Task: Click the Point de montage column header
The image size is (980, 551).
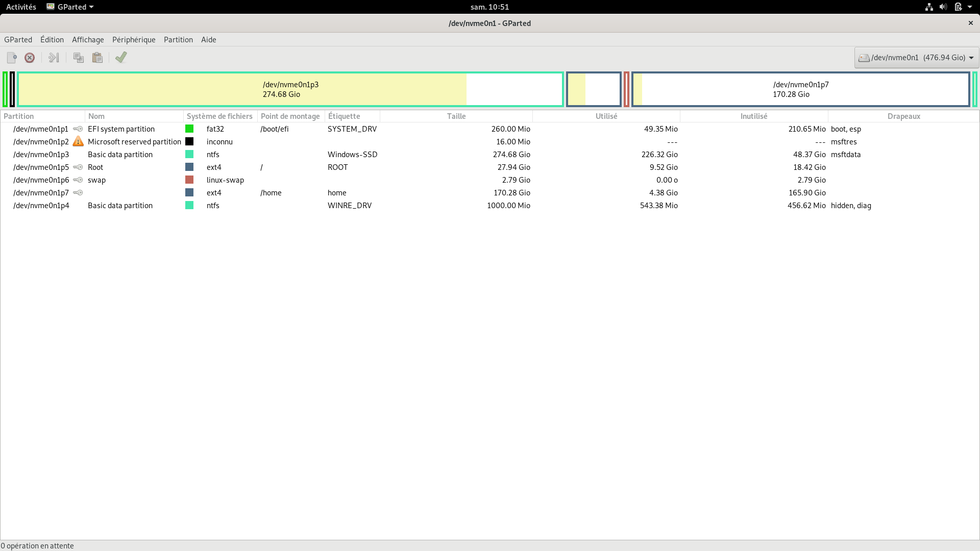Action: 291,116
